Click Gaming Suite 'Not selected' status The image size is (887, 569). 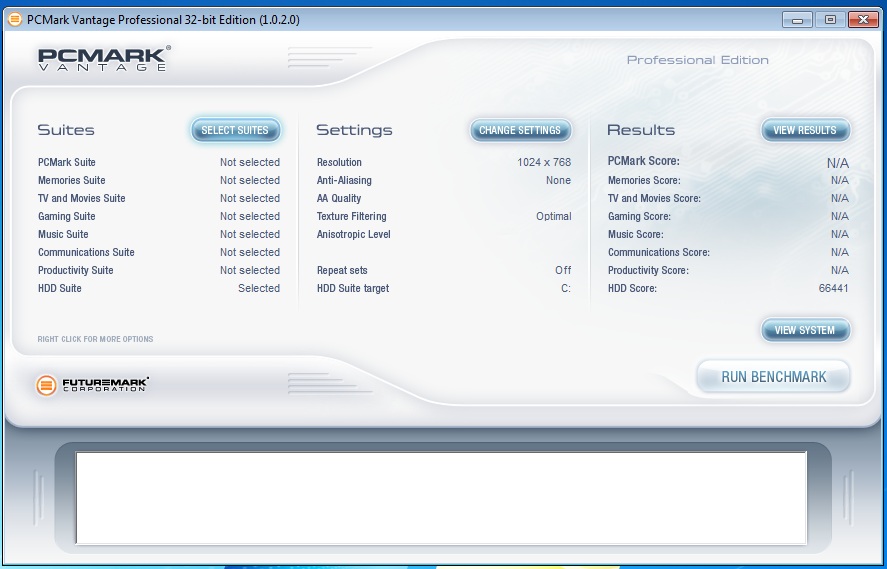pos(250,217)
